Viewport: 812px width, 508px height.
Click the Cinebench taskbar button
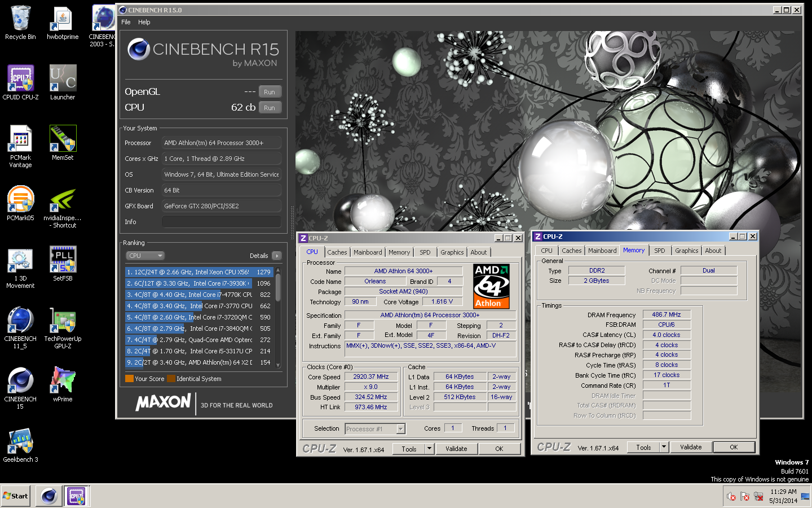[48, 496]
